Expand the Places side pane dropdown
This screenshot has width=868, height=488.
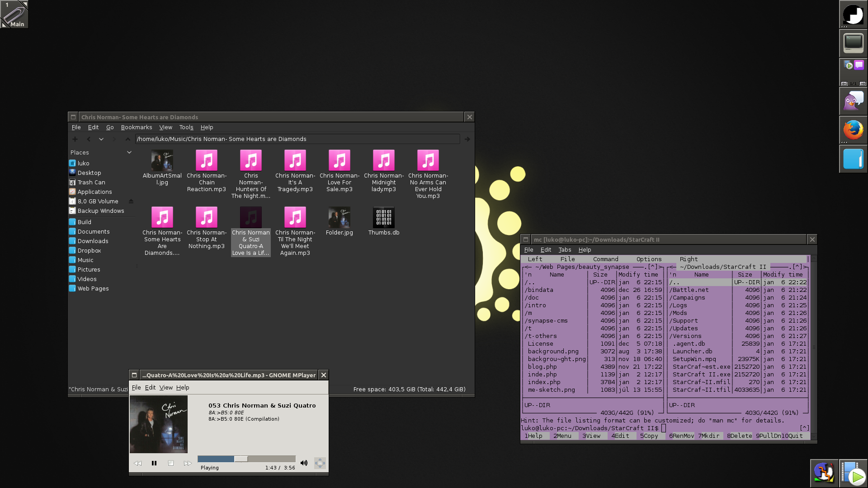coord(129,152)
